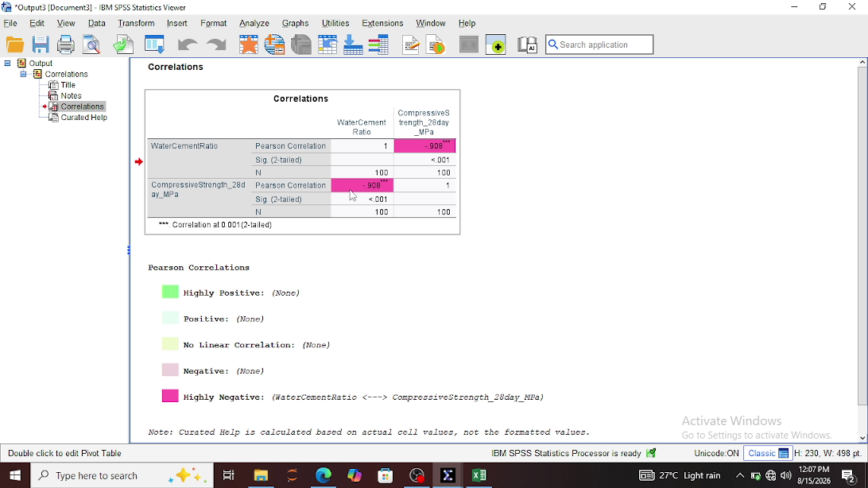The width and height of the screenshot is (868, 488).
Task: Click the globe with table toolbar icon
Action: [x=274, y=45]
